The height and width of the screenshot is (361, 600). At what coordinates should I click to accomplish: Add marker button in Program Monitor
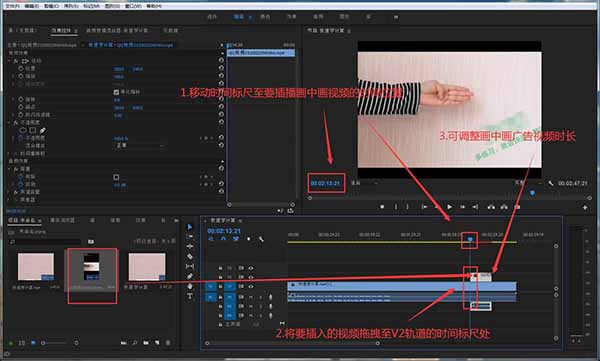(382, 207)
